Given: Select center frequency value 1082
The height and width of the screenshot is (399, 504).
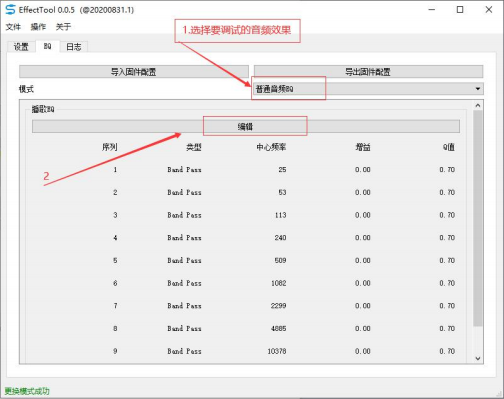Looking at the screenshot, I should click(x=279, y=283).
